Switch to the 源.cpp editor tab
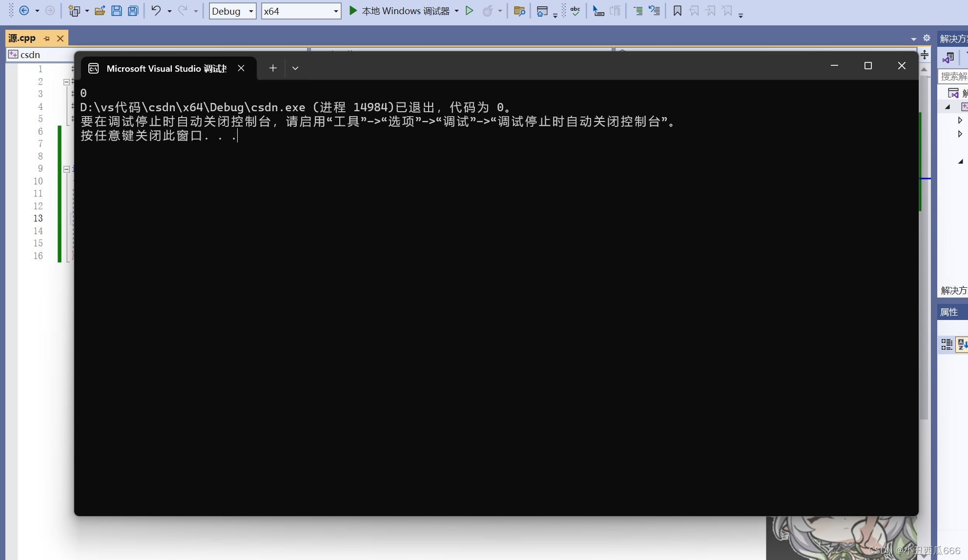Image resolution: width=968 pixels, height=560 pixels. tap(21, 38)
